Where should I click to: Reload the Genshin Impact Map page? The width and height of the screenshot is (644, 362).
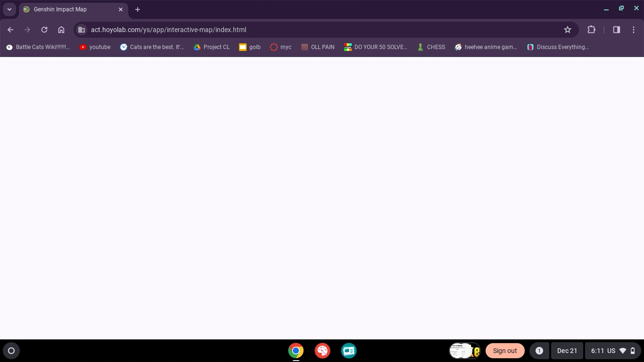(44, 30)
